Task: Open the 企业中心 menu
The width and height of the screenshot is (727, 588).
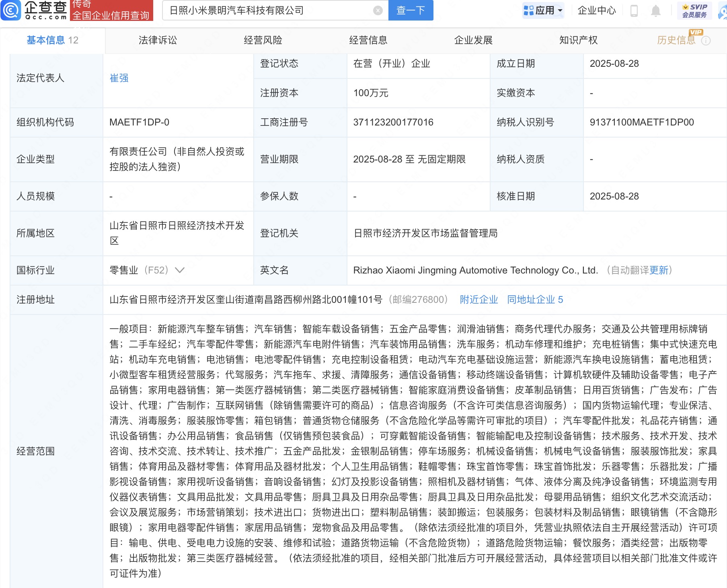Action: tap(596, 10)
